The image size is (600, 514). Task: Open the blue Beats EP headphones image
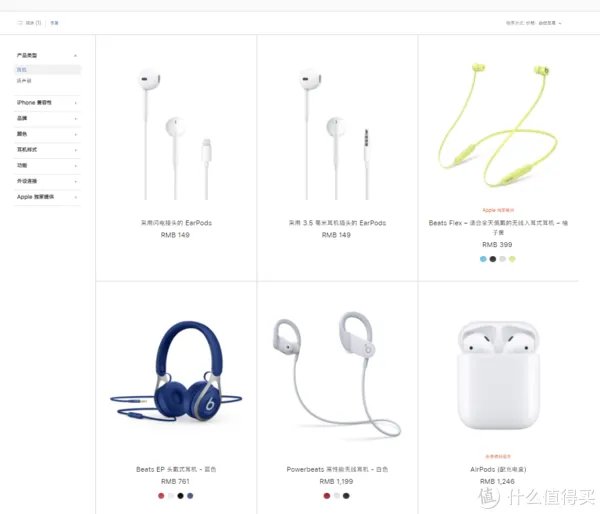coord(176,372)
